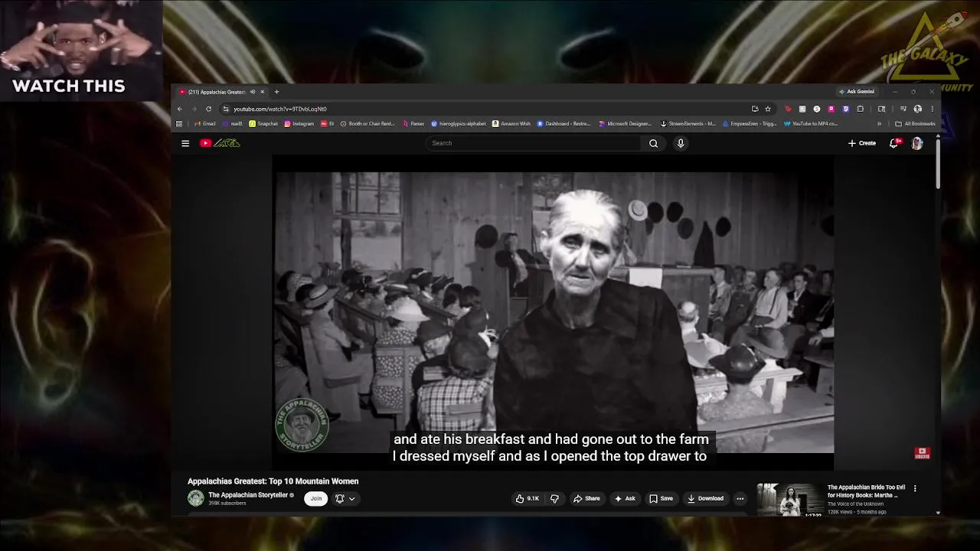Click the search magnifier button

point(653,143)
